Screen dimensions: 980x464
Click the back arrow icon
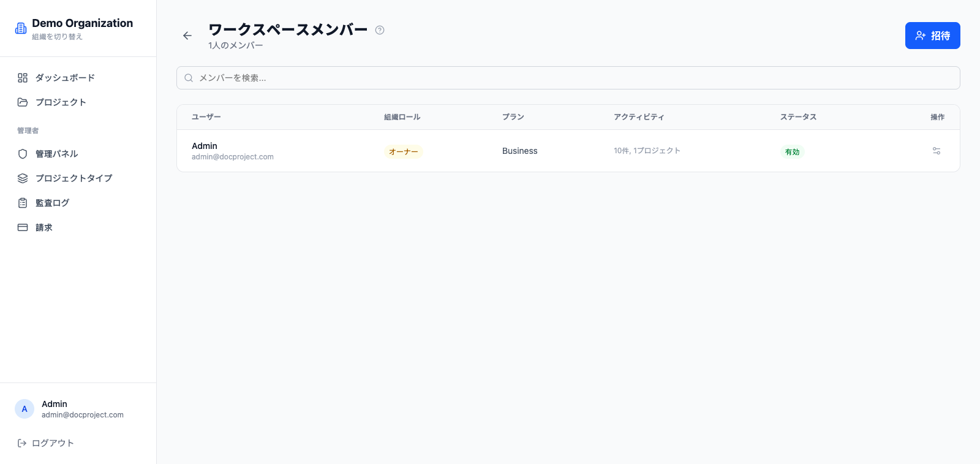point(187,36)
